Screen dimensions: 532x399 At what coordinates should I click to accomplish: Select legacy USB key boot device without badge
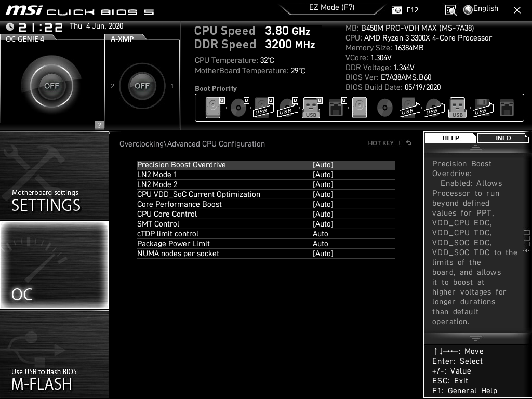click(457, 108)
